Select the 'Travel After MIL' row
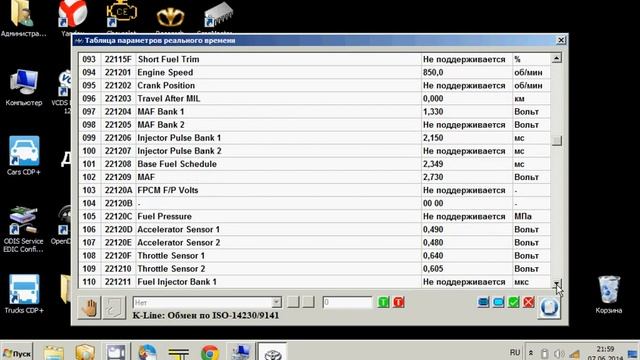640x360 pixels. 314,98
